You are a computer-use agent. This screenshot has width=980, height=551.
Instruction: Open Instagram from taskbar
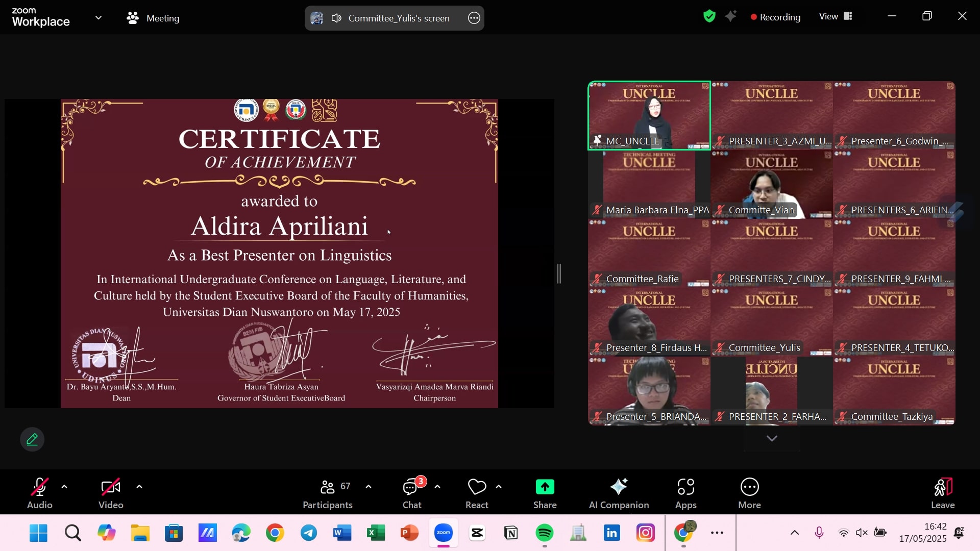(646, 533)
